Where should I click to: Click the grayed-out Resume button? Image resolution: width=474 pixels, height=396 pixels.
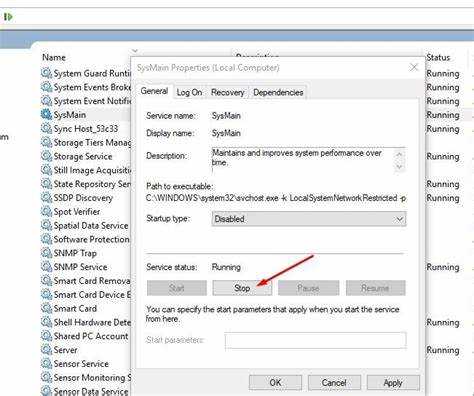click(x=376, y=288)
